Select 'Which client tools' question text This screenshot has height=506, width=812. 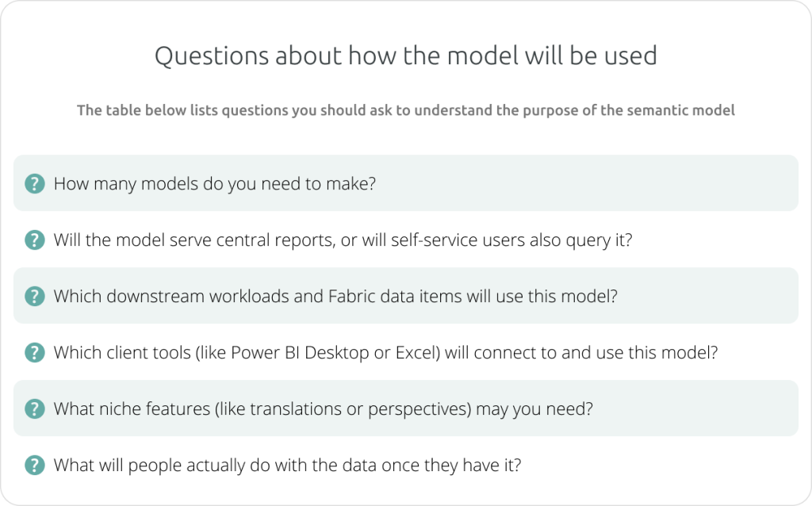coord(386,353)
